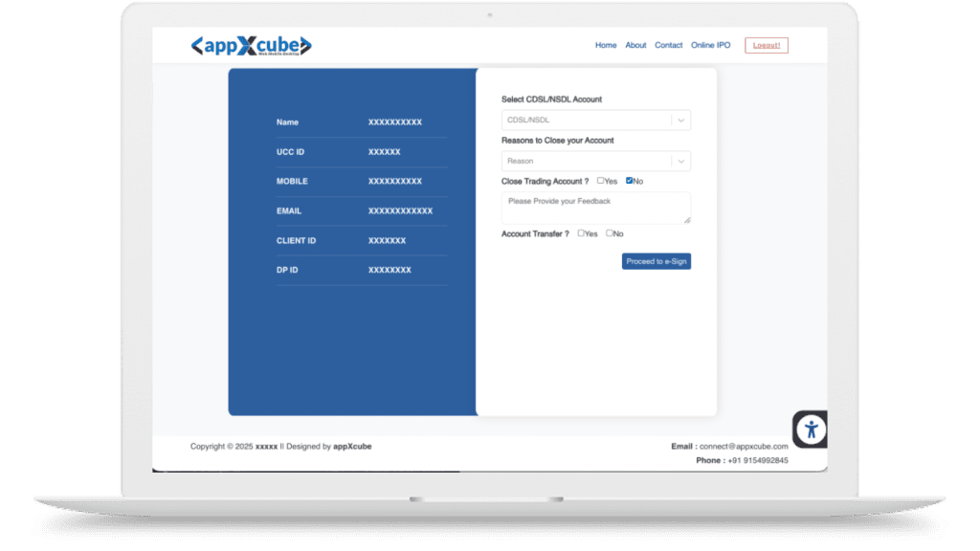Click the Proceed to e-Sign button

pos(656,261)
